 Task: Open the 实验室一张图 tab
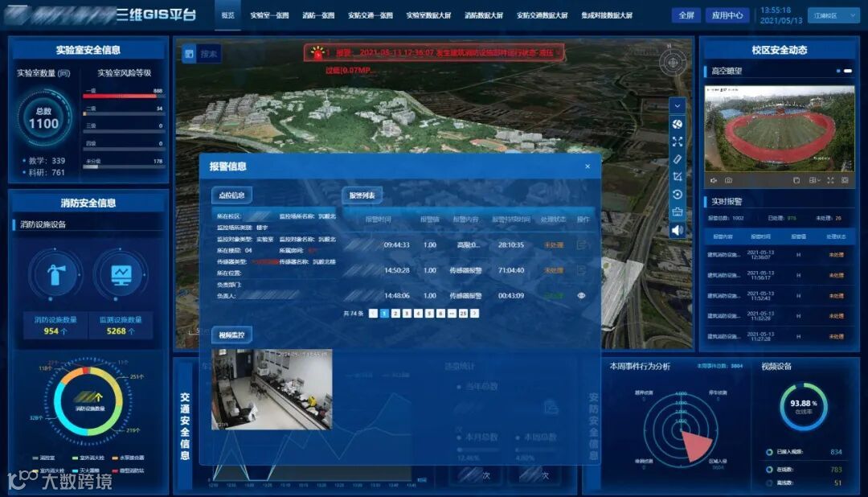[x=269, y=15]
